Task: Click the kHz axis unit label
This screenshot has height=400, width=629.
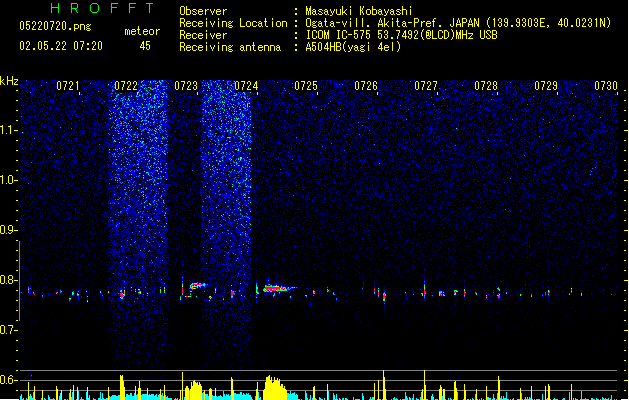Action: click(x=9, y=81)
